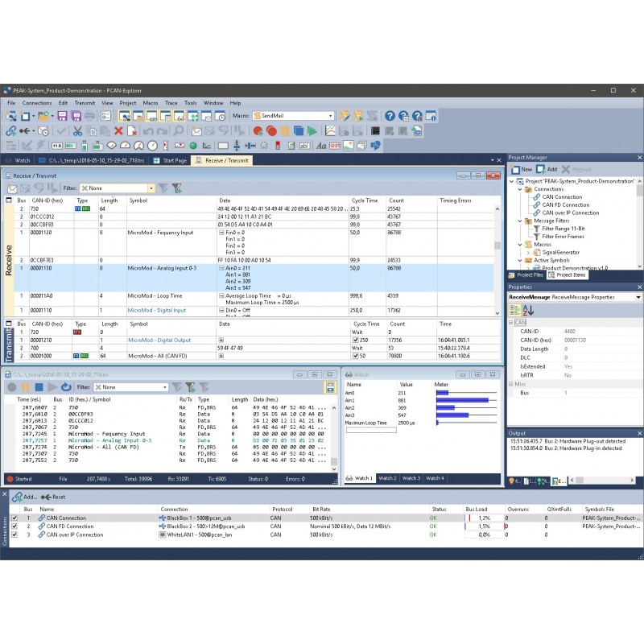Click the blue Help question mark icon
Image resolution: width=644 pixels, height=644 pixels.
[x=390, y=116]
